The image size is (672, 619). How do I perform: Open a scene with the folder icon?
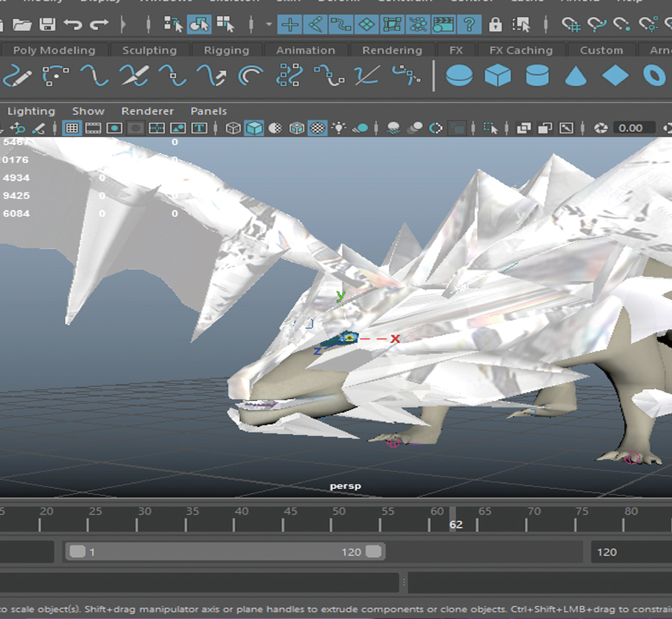pos(22,24)
